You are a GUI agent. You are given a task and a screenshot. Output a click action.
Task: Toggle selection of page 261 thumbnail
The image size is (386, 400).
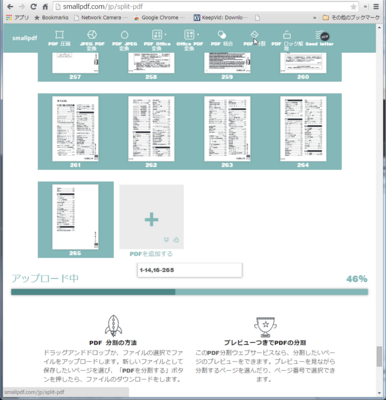tap(75, 131)
